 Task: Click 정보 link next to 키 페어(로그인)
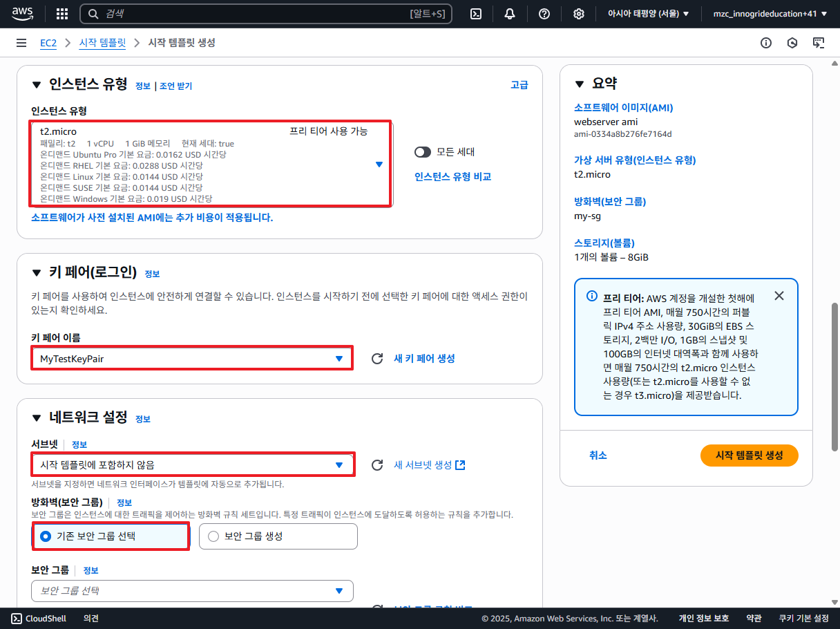pos(152,274)
